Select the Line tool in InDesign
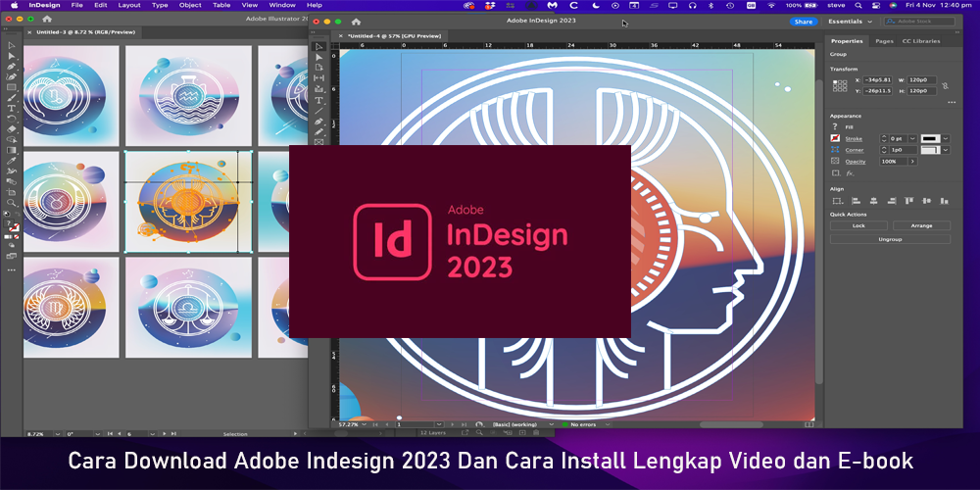 coord(318,111)
